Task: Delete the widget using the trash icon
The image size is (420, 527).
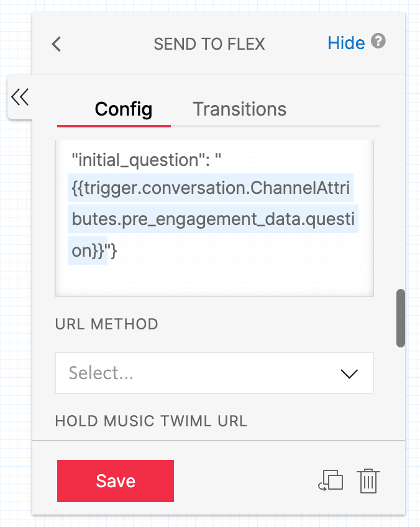Action: coord(368,480)
